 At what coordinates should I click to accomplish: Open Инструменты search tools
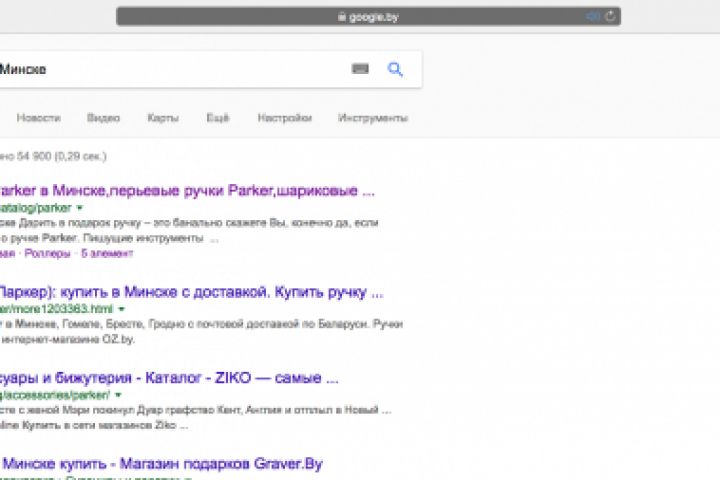point(373,118)
